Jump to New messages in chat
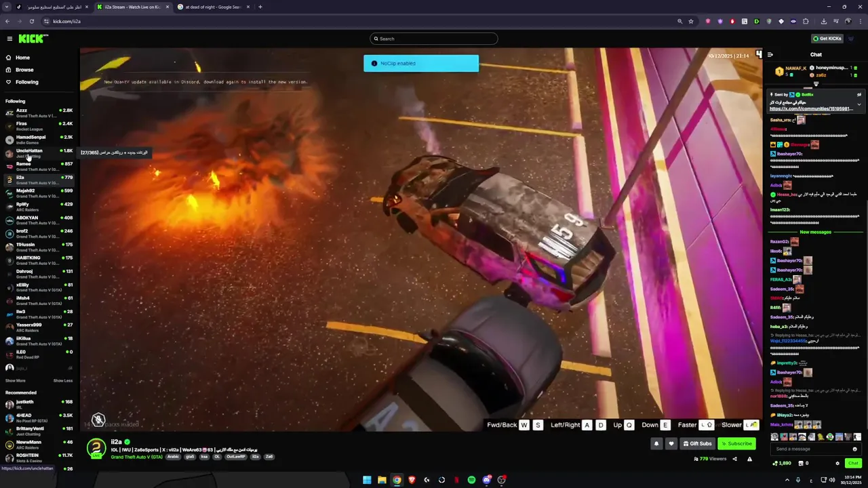 point(815,232)
